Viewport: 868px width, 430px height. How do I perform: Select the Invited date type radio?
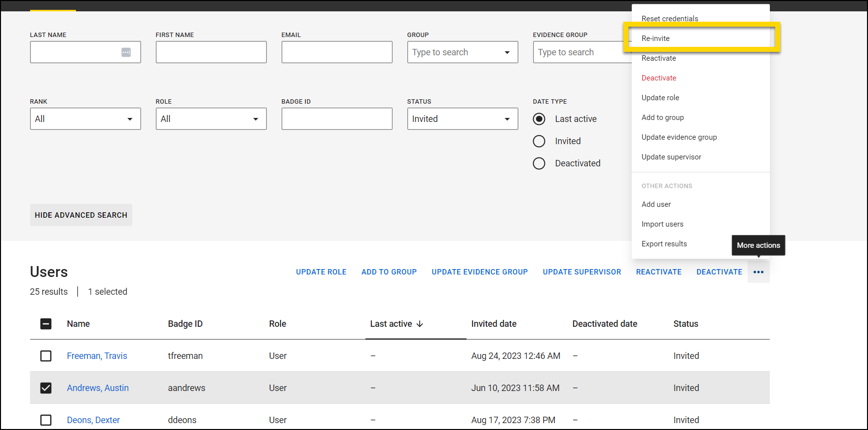(539, 141)
